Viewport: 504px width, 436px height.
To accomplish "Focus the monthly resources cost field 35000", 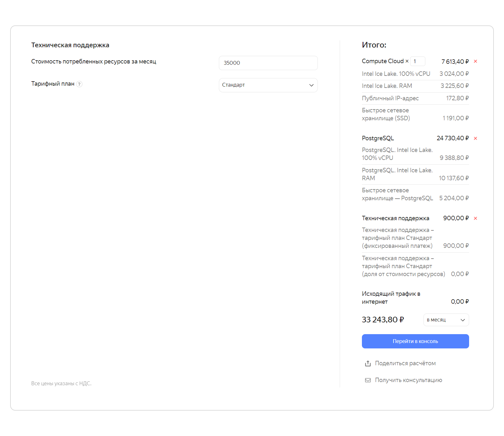I will [268, 63].
